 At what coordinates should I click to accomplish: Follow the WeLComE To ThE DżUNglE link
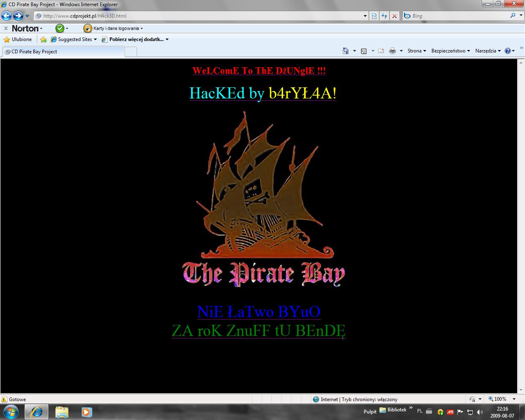coord(259,71)
